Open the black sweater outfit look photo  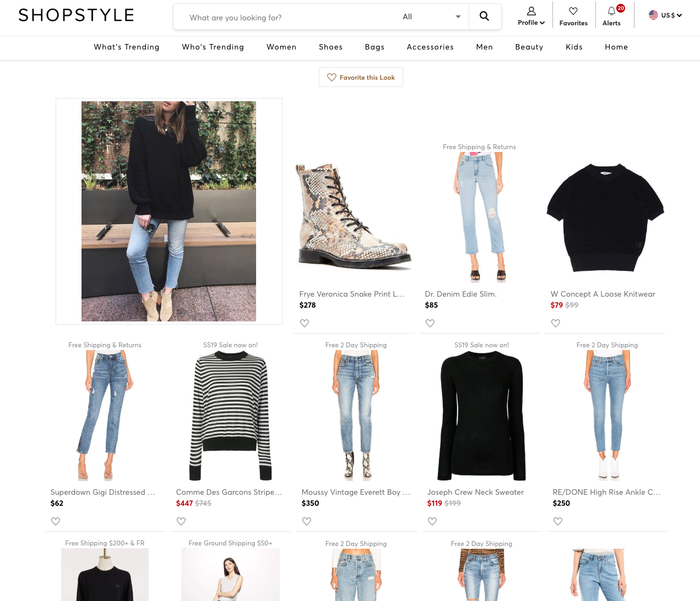(x=169, y=211)
